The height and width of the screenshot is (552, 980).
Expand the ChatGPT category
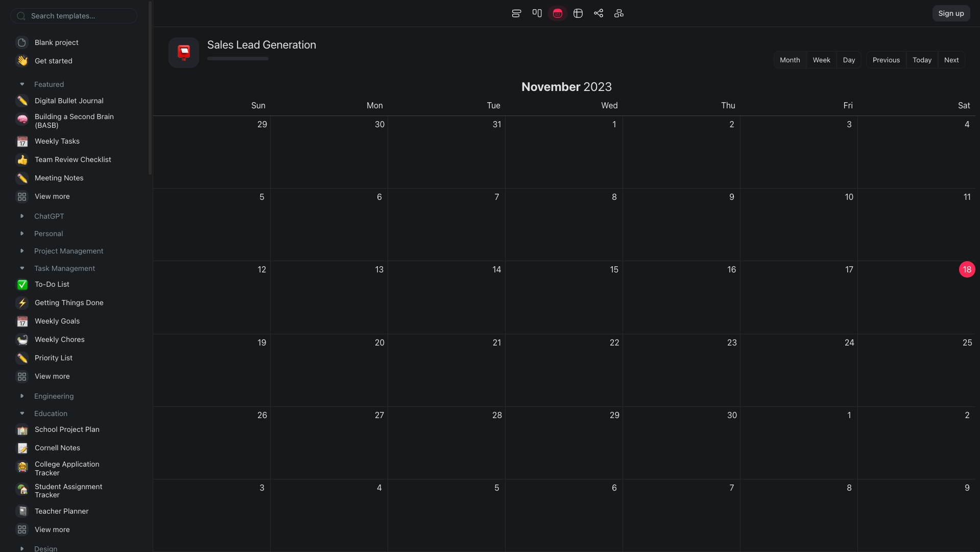coord(22,216)
